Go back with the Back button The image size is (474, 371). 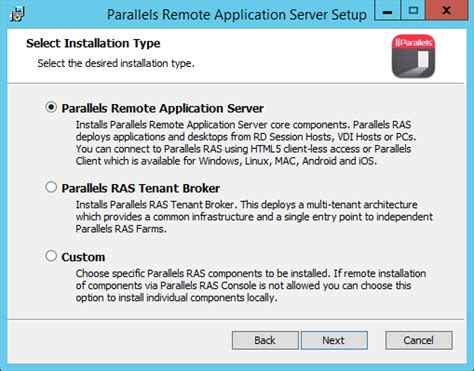point(265,340)
